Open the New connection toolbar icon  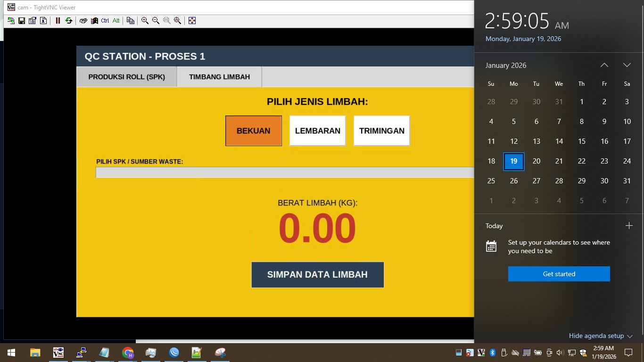pos(11,21)
